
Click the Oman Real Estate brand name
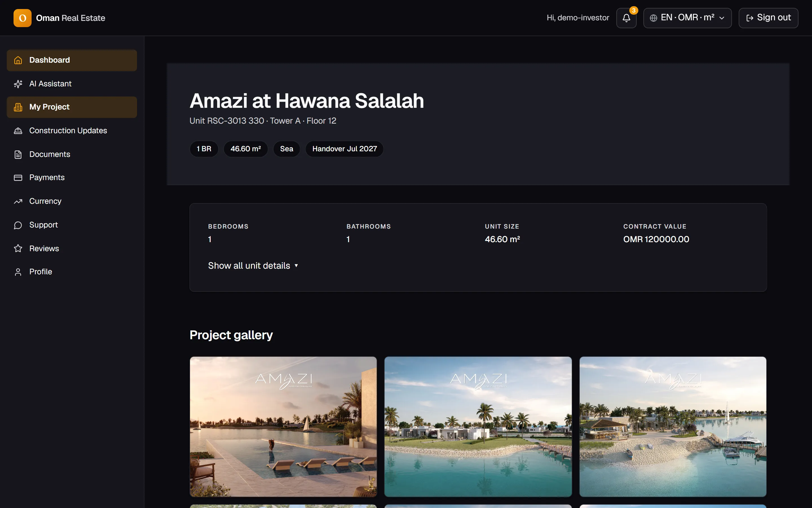[70, 18]
